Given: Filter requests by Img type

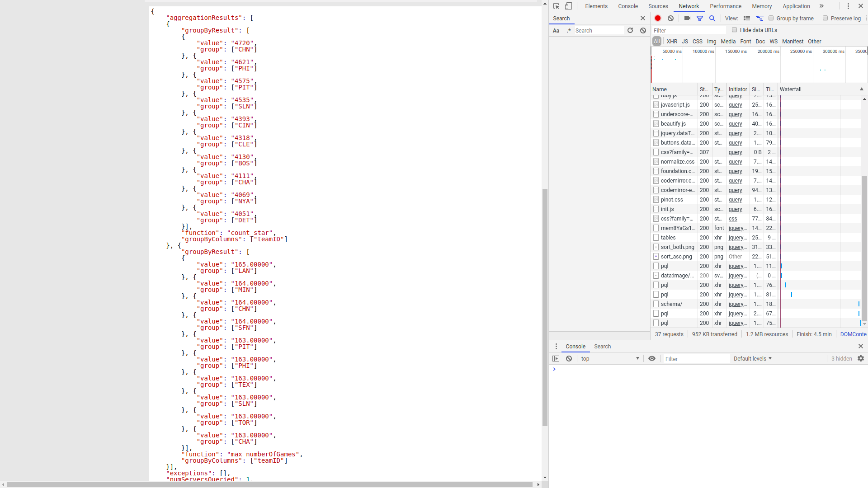Looking at the screenshot, I should 712,42.
